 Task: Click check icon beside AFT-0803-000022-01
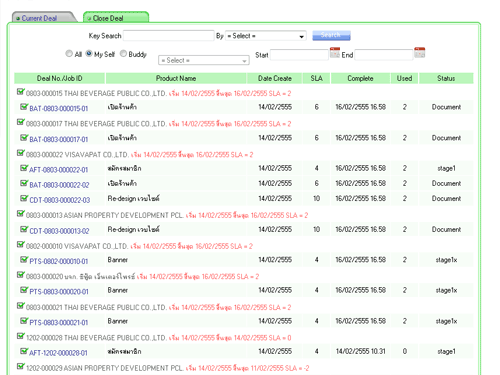point(24,168)
